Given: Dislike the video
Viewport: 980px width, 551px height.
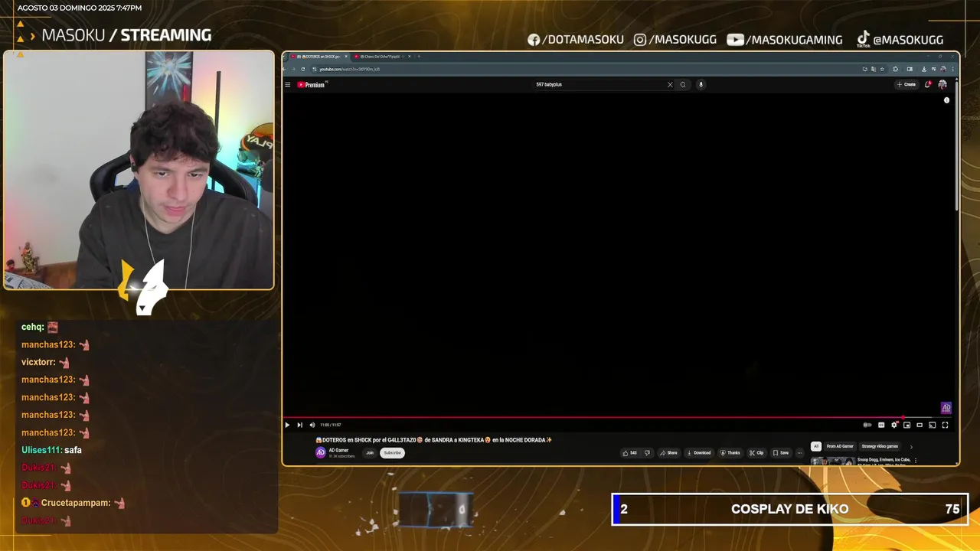Looking at the screenshot, I should (647, 452).
